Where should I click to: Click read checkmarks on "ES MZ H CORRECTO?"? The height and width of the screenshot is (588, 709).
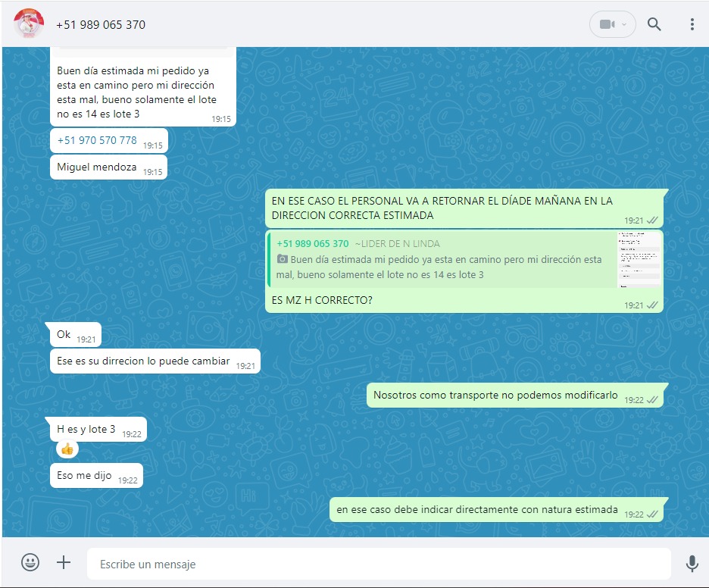click(x=652, y=305)
